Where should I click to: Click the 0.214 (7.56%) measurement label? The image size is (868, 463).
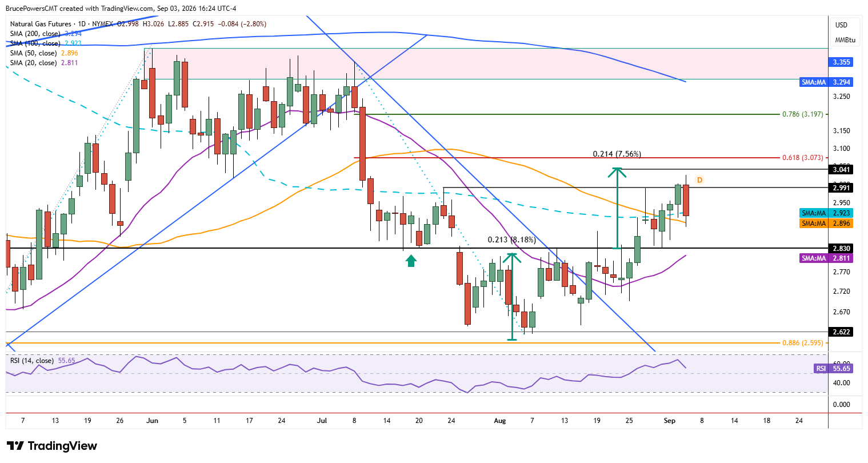click(617, 154)
